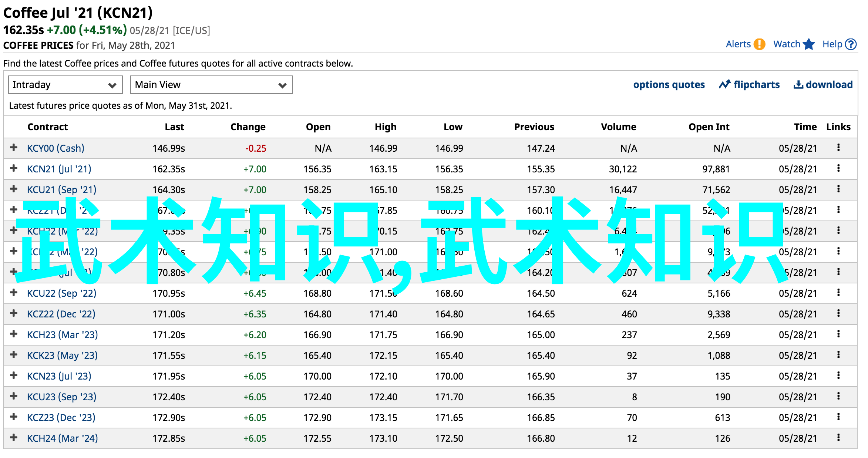Viewport: 868px width, 458px height.
Task: Sort table by Previous column
Action: 534,127
